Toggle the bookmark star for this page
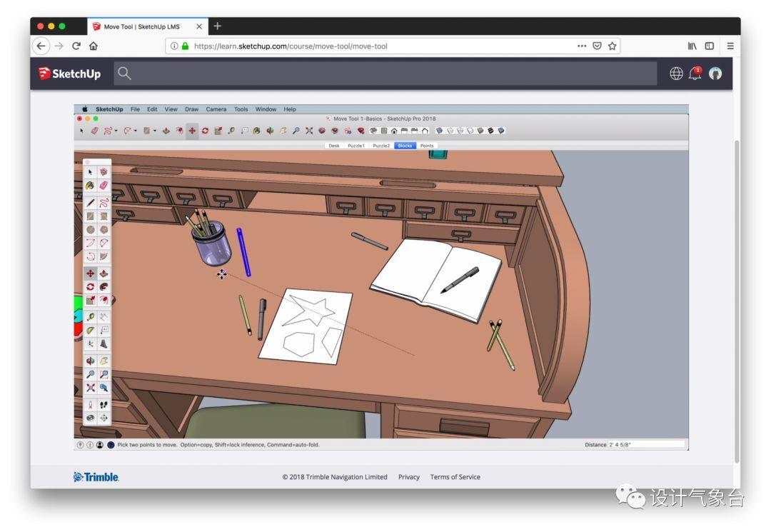Image resolution: width=771 pixels, height=532 pixels. pyautogui.click(x=613, y=46)
